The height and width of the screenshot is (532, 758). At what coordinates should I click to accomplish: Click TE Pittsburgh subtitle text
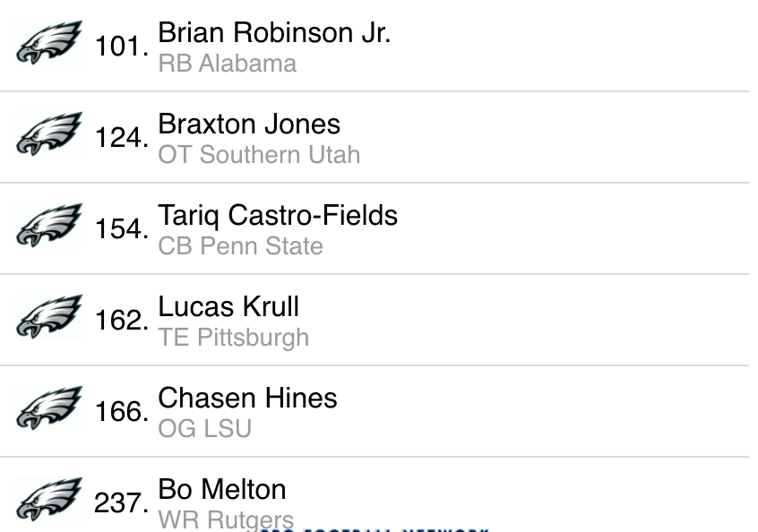coord(233,338)
